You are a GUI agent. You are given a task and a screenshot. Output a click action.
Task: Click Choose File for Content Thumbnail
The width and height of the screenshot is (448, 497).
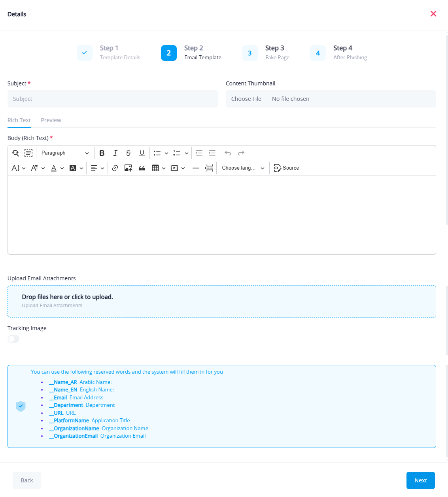coord(246,99)
